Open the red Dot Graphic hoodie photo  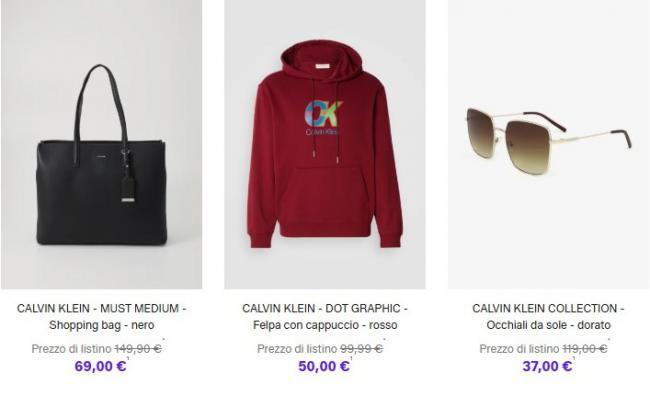click(324, 150)
